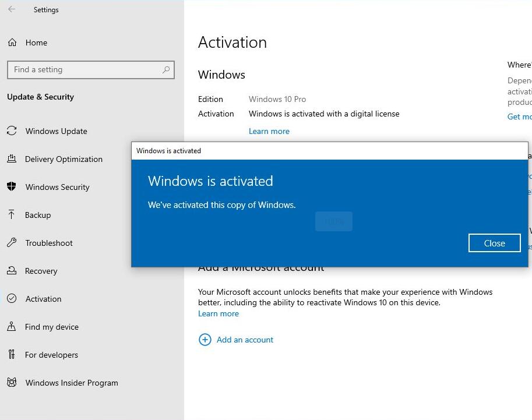The width and height of the screenshot is (532, 420).
Task: Click the dialog title bar text
Action: click(x=168, y=151)
